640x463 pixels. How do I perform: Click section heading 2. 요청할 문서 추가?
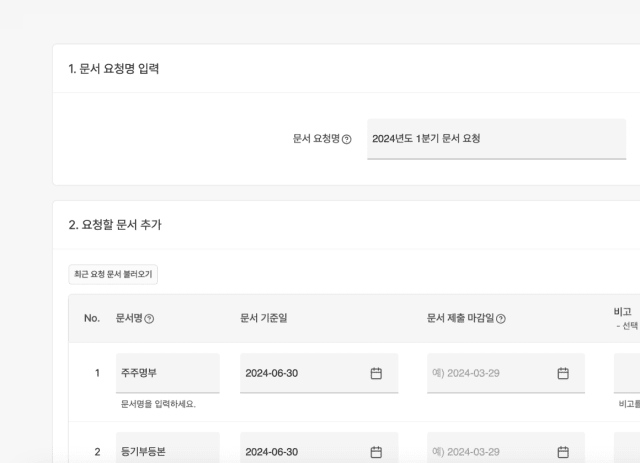pos(115,225)
